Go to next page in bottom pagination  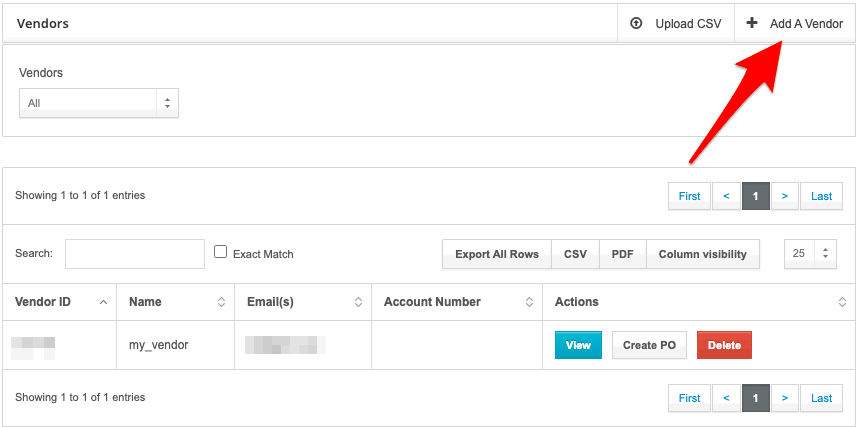click(785, 398)
